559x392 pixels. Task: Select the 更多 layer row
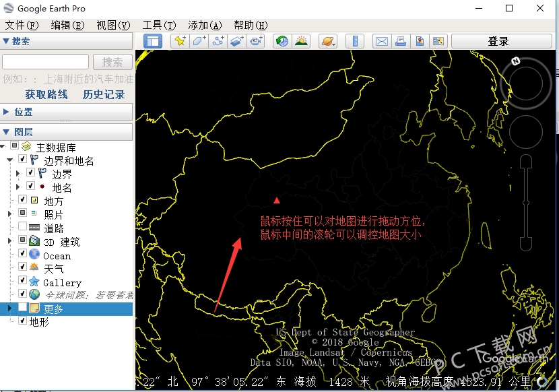tap(66, 309)
